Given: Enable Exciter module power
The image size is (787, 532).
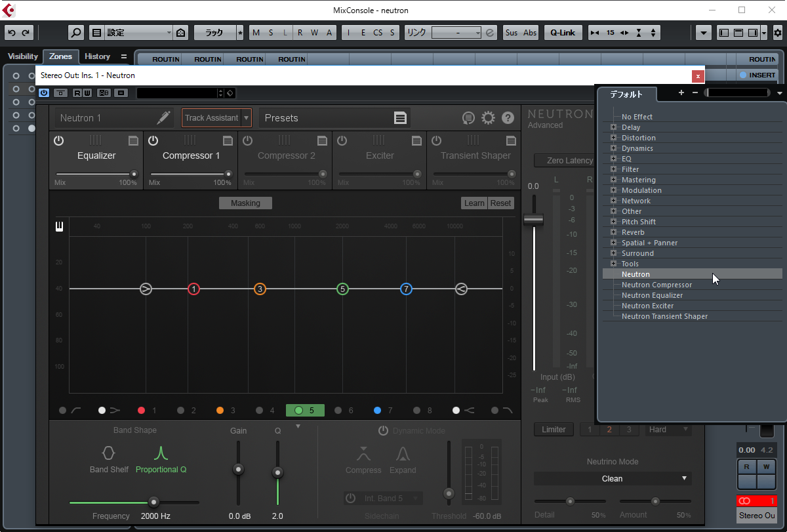Looking at the screenshot, I should 342,140.
